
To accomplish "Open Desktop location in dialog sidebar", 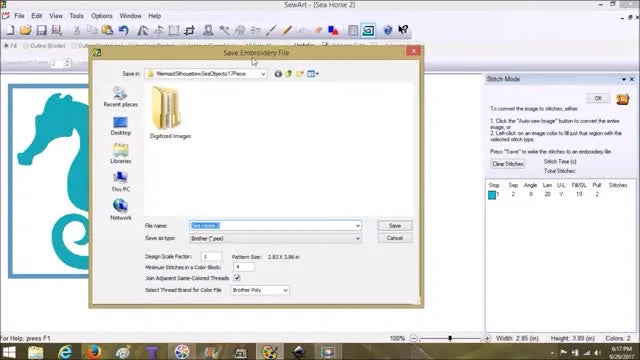I will click(x=120, y=126).
